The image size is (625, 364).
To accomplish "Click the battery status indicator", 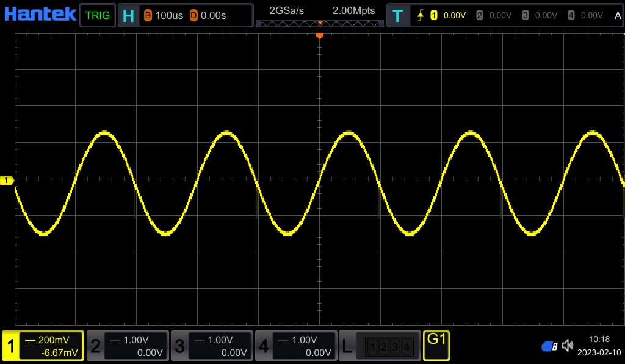I will (x=549, y=346).
